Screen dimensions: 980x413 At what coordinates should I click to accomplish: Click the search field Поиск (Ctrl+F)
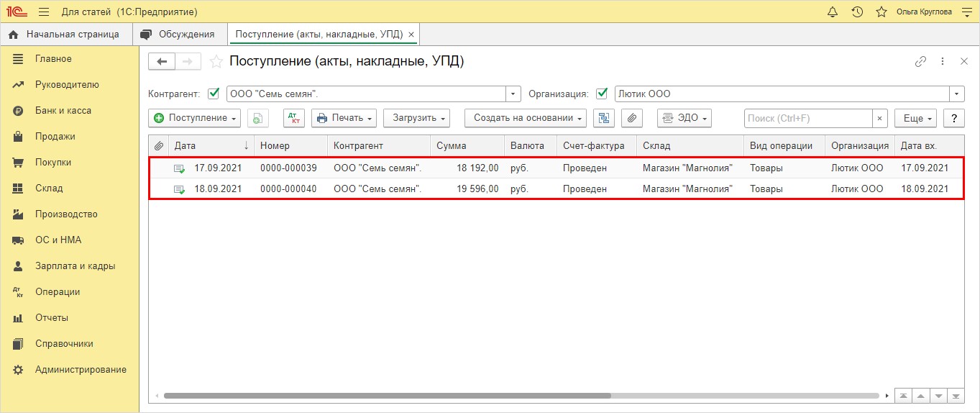click(808, 118)
